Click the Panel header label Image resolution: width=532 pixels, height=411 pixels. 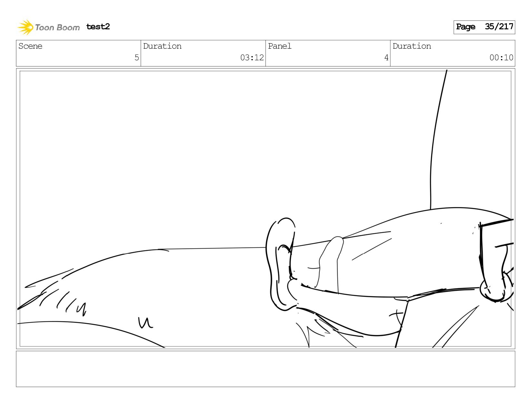(280, 46)
